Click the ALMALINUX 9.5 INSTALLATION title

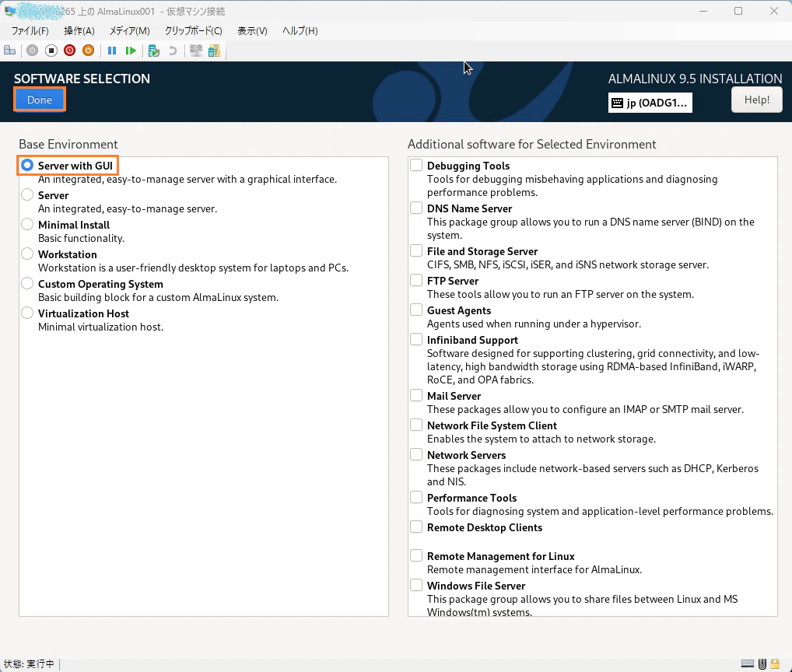(x=695, y=79)
